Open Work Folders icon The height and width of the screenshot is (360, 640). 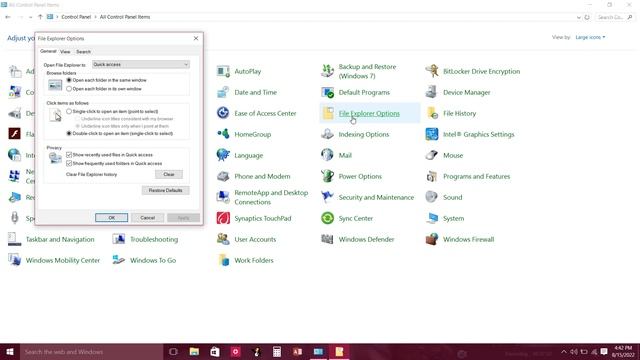[223, 260]
